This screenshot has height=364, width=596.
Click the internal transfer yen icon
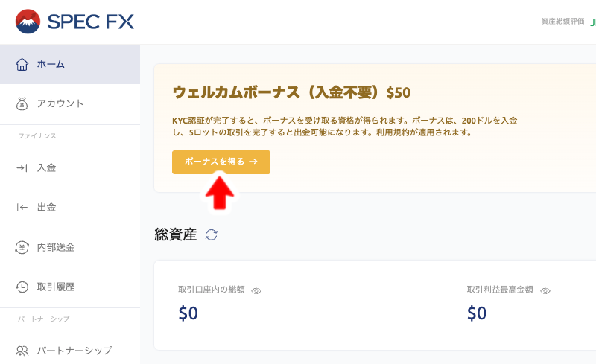point(22,247)
